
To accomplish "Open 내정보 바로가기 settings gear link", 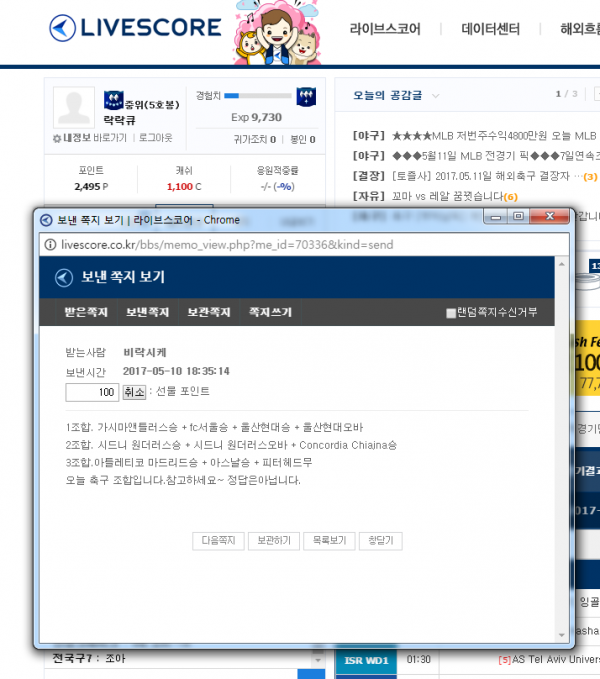I will point(90,138).
